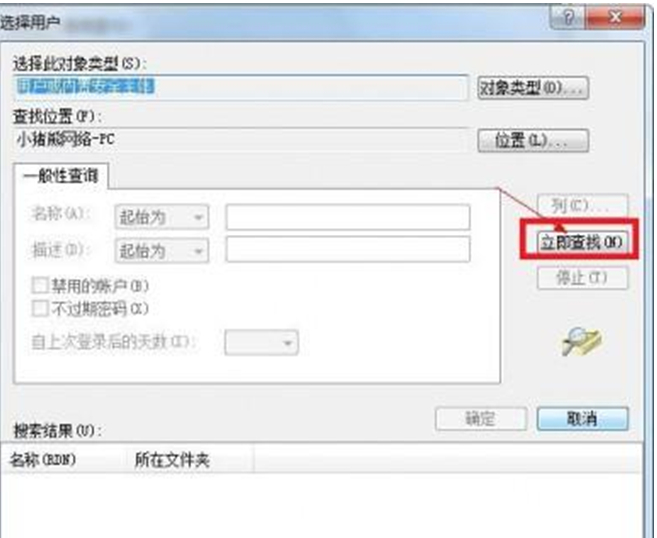Click the 取消 button

coord(582,418)
